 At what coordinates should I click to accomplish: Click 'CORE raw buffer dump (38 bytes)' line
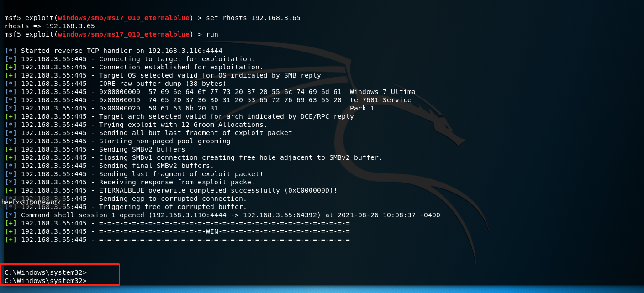coord(116,84)
